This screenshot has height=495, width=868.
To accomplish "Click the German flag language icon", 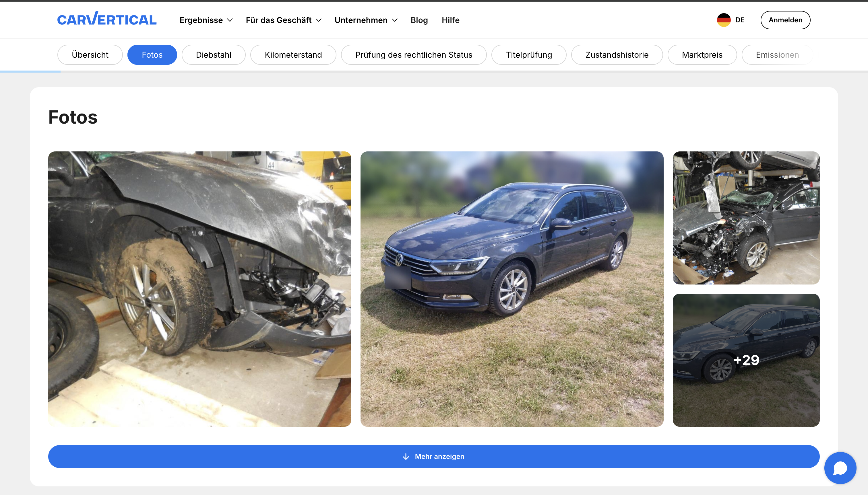I will [x=723, y=20].
